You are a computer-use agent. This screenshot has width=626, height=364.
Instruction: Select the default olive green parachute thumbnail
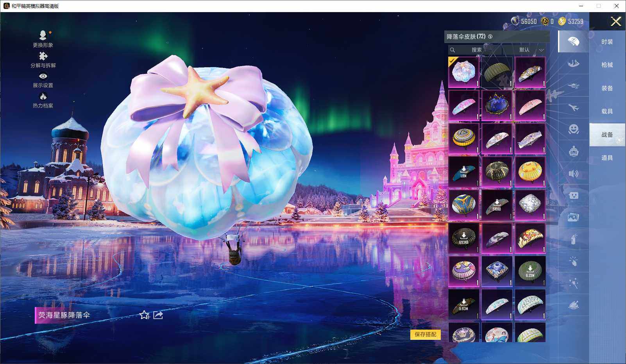click(x=497, y=72)
